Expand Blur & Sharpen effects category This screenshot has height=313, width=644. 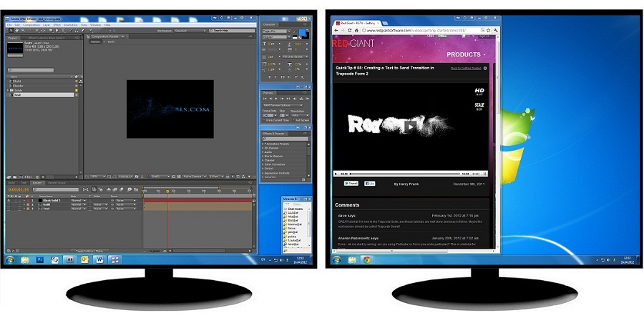point(263,156)
